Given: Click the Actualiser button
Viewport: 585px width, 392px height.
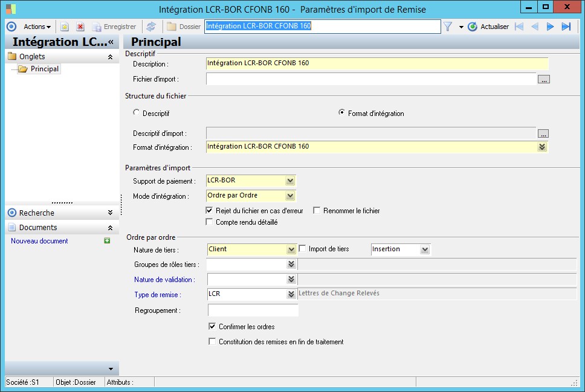Looking at the screenshot, I should coord(488,27).
